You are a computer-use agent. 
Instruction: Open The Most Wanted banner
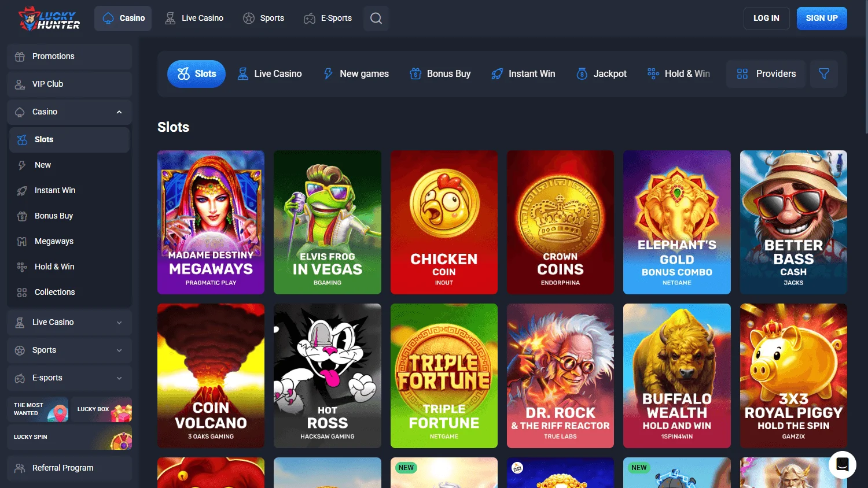tap(38, 409)
